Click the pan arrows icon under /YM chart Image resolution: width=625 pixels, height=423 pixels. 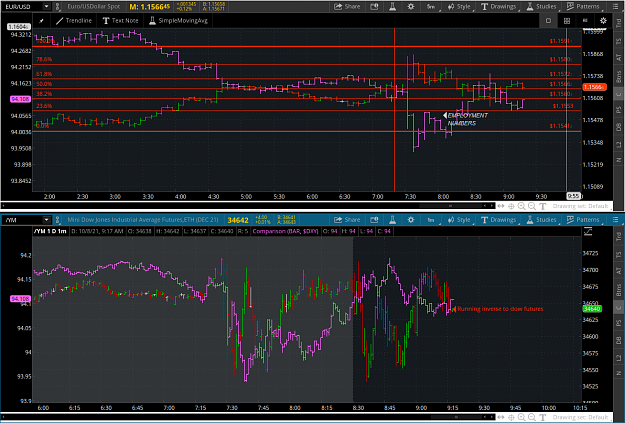pos(501,417)
